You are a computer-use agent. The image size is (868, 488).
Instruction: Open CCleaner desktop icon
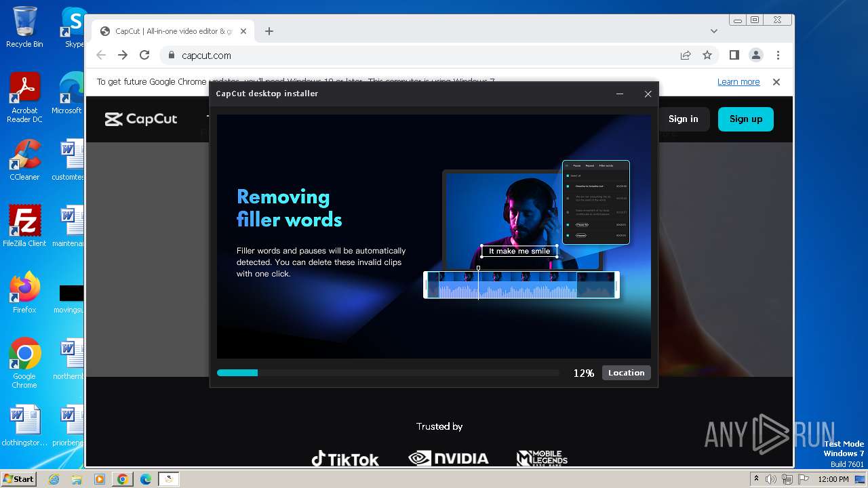point(24,160)
